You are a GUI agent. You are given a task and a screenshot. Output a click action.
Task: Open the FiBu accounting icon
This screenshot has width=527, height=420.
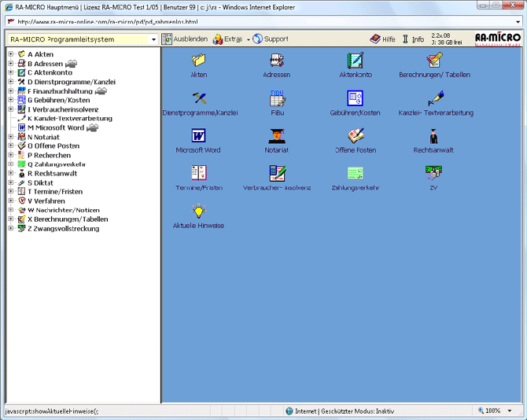point(277,98)
